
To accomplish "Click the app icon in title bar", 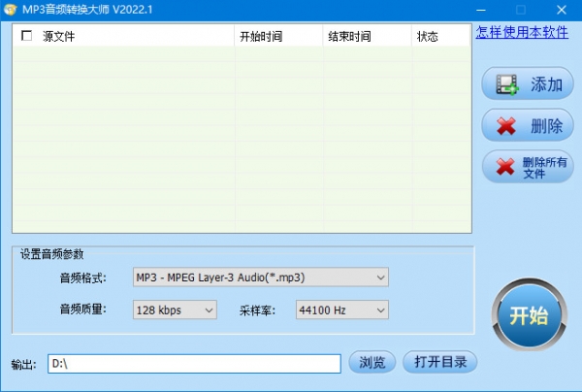I will click(x=10, y=10).
